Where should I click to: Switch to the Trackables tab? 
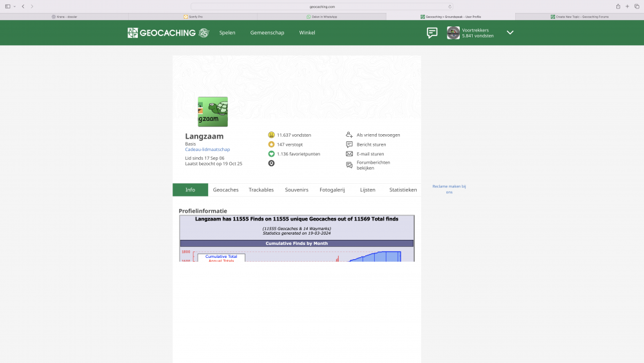click(261, 190)
